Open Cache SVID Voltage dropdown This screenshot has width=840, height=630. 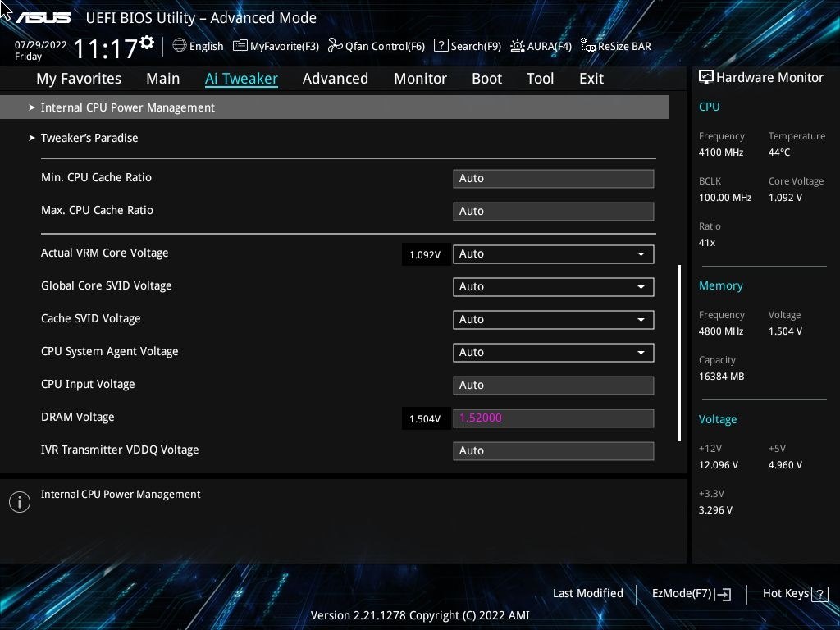[554, 319]
